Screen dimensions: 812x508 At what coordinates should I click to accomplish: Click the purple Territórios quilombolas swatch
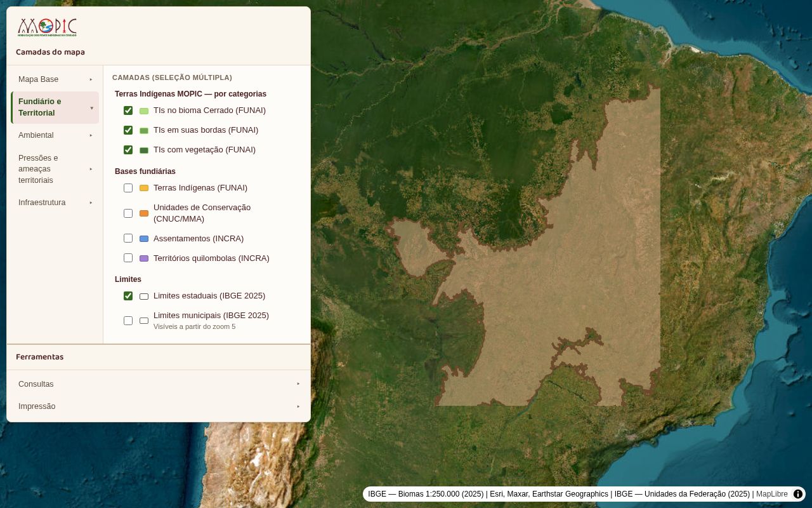(x=144, y=258)
